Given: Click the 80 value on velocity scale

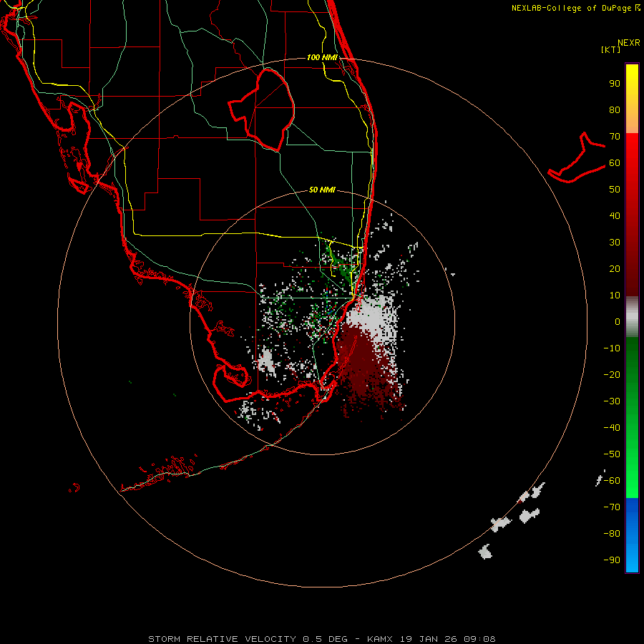Looking at the screenshot, I should tap(615, 110).
